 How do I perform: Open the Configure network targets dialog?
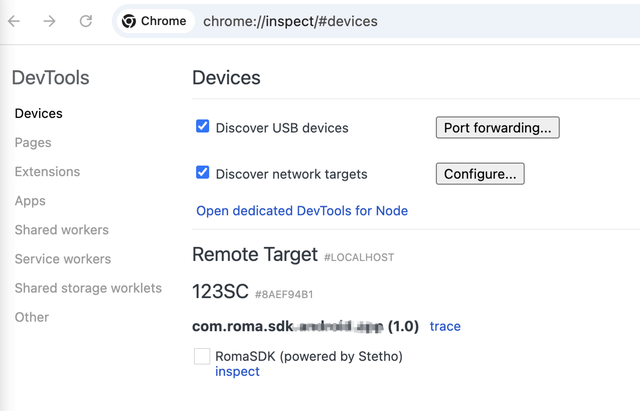pyautogui.click(x=480, y=174)
